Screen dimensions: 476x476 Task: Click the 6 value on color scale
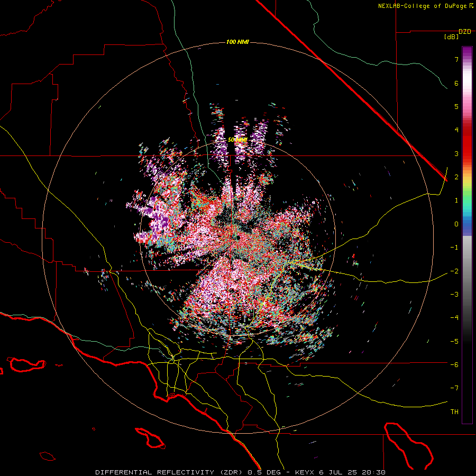(x=456, y=83)
